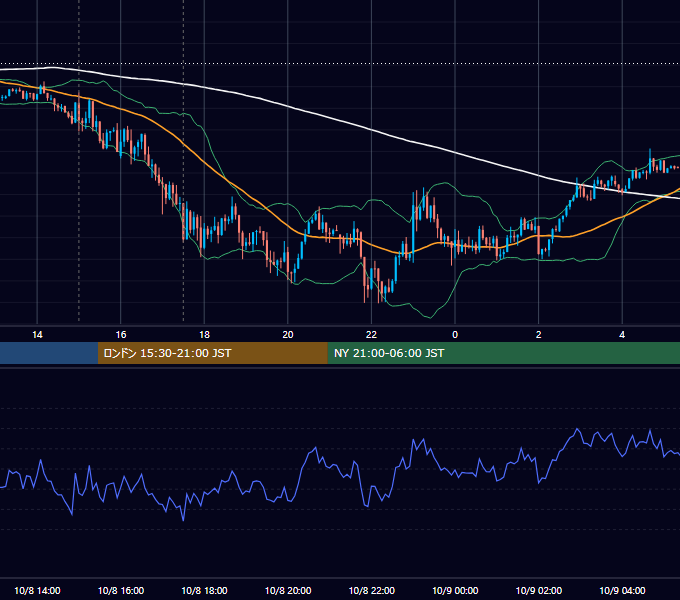Screen dimensions: 680x600
Task: Click the 10/8 22:00 date label
Action: pos(372,590)
